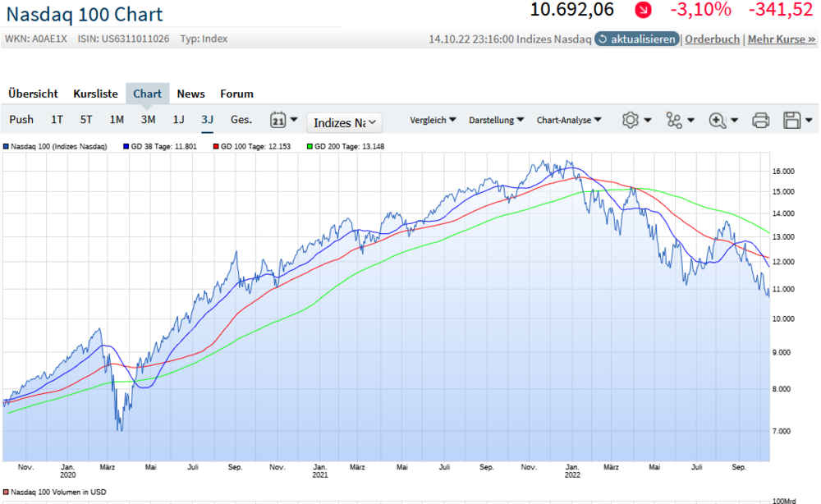Click the 16.000 y-axis label
Screen dimensions: 821x504
tap(783, 171)
